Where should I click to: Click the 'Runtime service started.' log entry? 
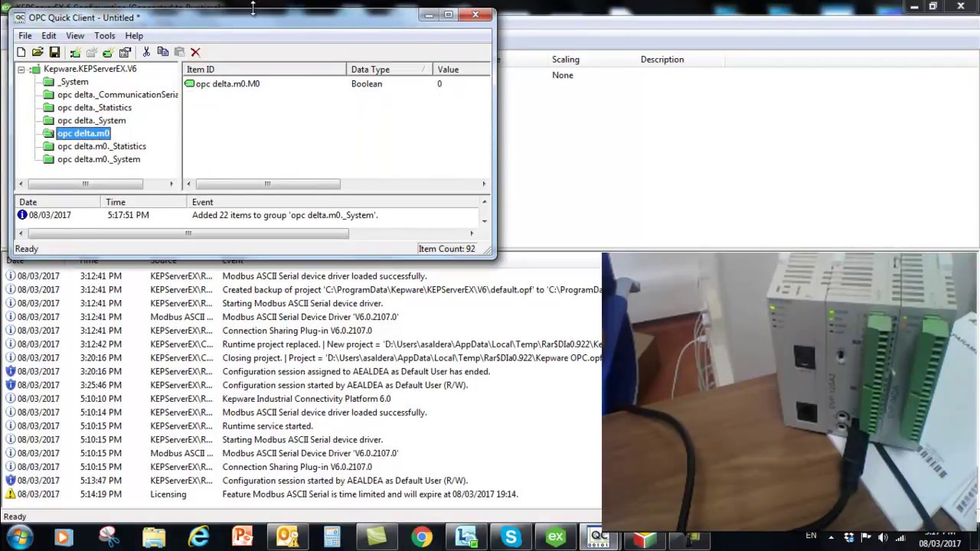coord(267,426)
